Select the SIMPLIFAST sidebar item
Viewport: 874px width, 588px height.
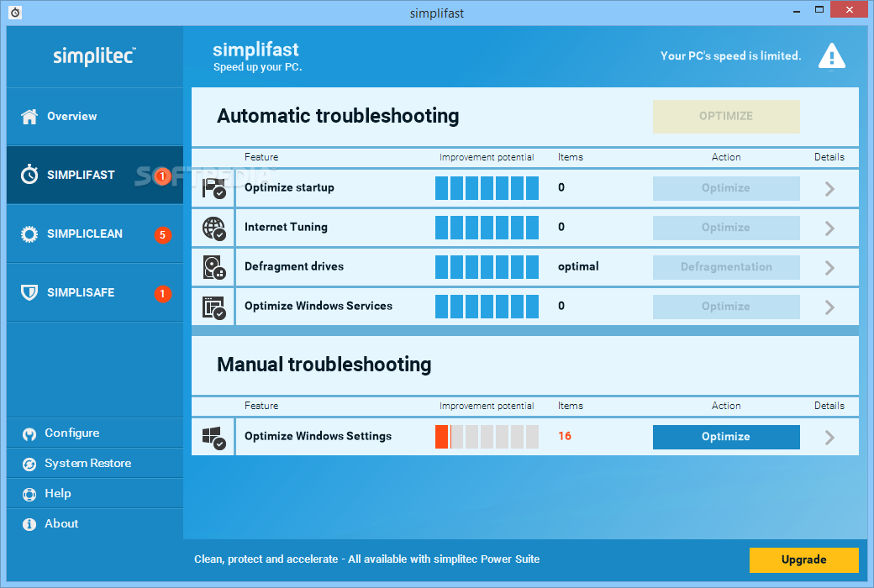pos(95,175)
